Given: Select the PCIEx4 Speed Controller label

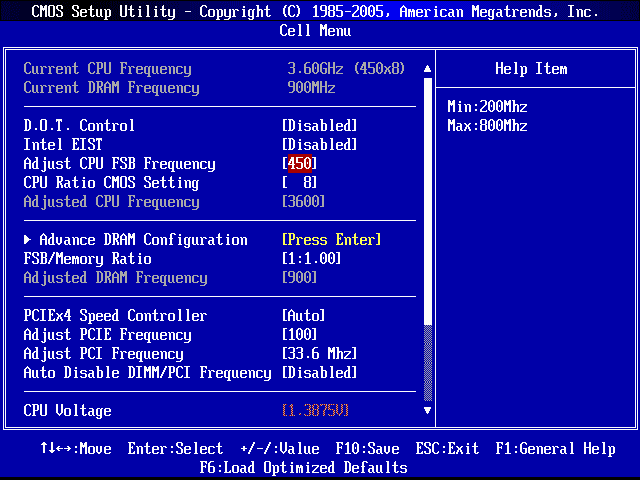Looking at the screenshot, I should (x=116, y=316).
